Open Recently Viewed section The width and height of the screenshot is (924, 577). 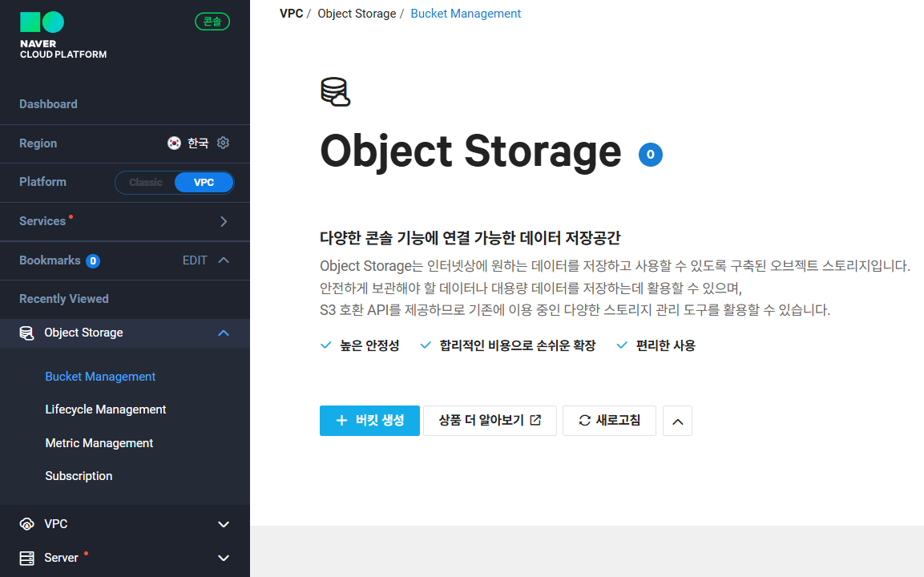pyautogui.click(x=63, y=299)
